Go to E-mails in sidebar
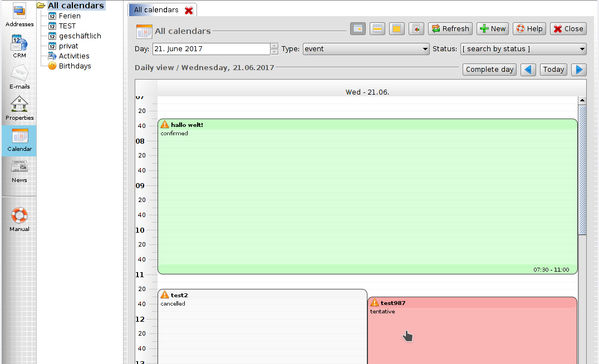 click(19, 77)
